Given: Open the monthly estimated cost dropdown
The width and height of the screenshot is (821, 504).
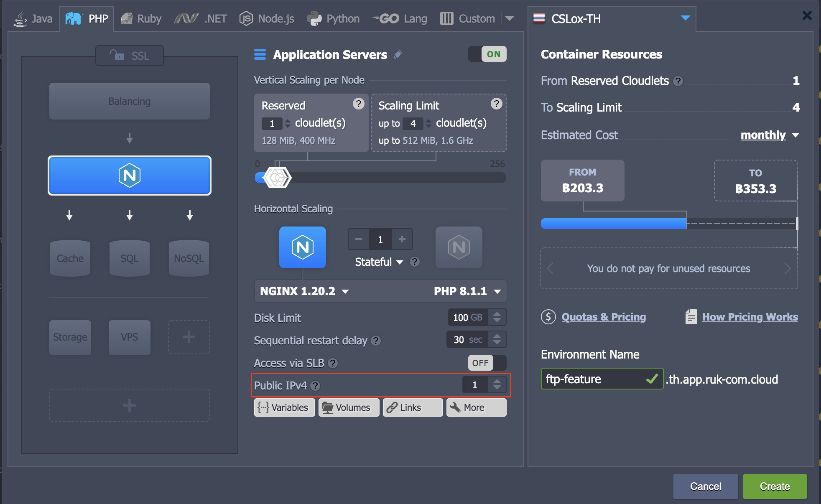Looking at the screenshot, I should coord(770,135).
